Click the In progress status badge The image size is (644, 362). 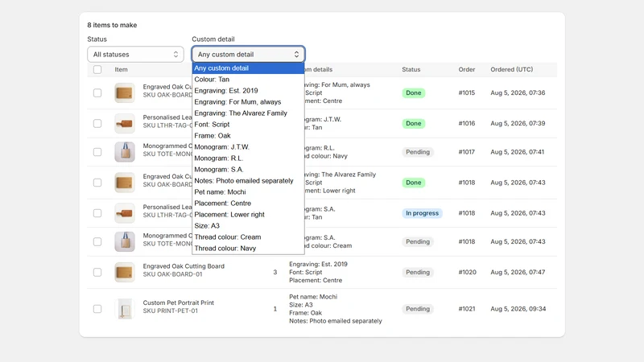click(422, 213)
